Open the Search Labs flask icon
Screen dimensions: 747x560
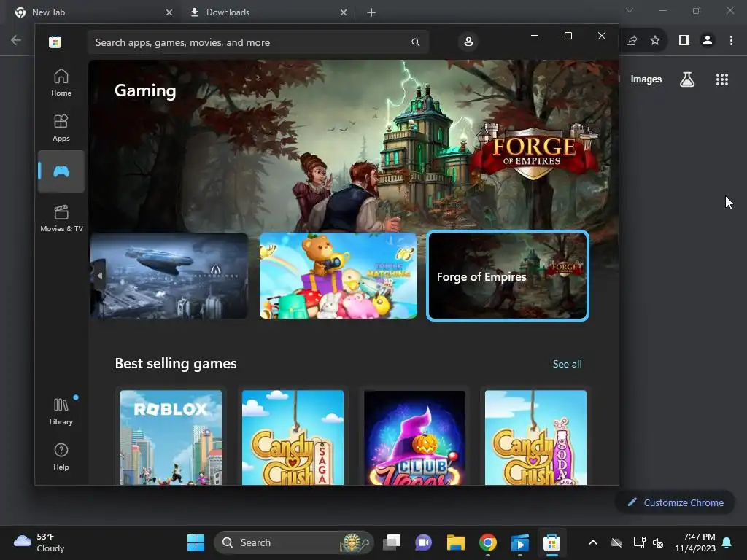click(687, 79)
